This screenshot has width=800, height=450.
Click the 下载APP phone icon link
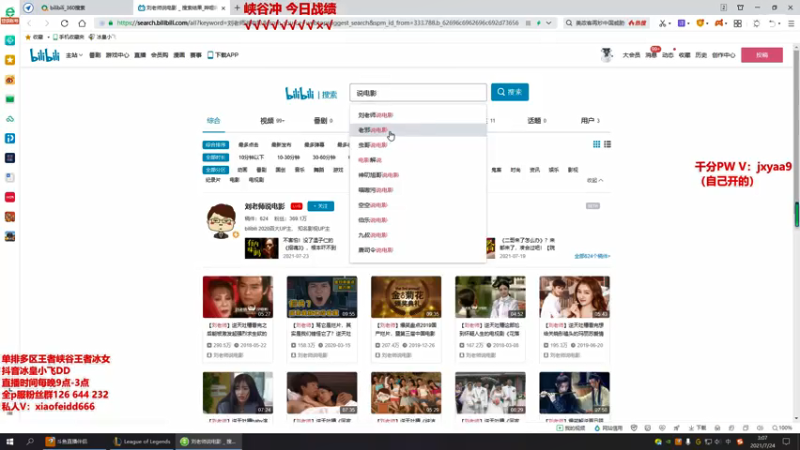coord(223,55)
